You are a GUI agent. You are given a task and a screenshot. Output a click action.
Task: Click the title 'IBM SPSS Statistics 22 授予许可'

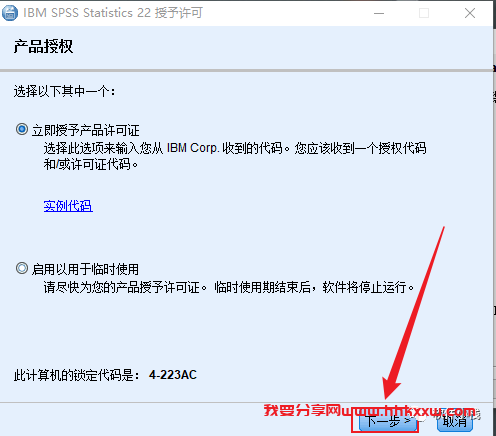(x=113, y=13)
